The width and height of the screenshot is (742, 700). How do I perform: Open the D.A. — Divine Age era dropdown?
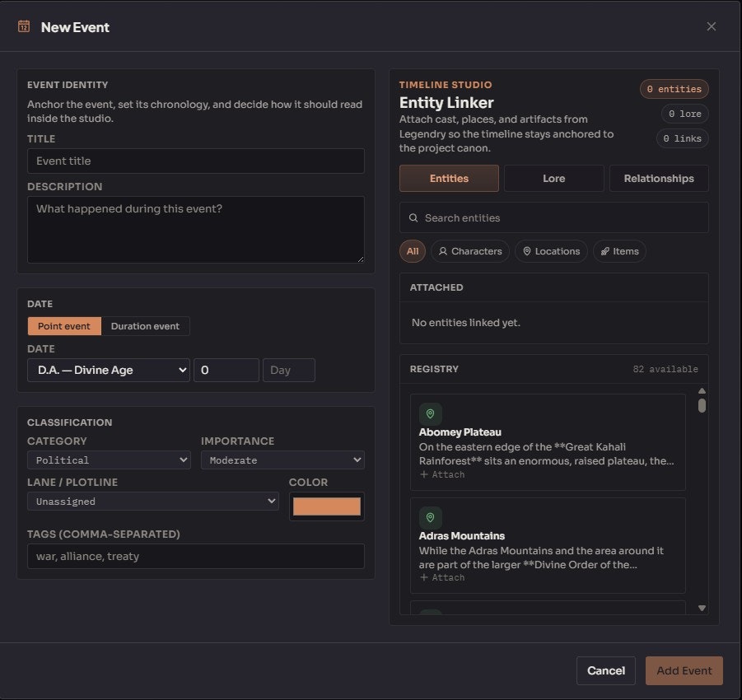[x=109, y=370]
